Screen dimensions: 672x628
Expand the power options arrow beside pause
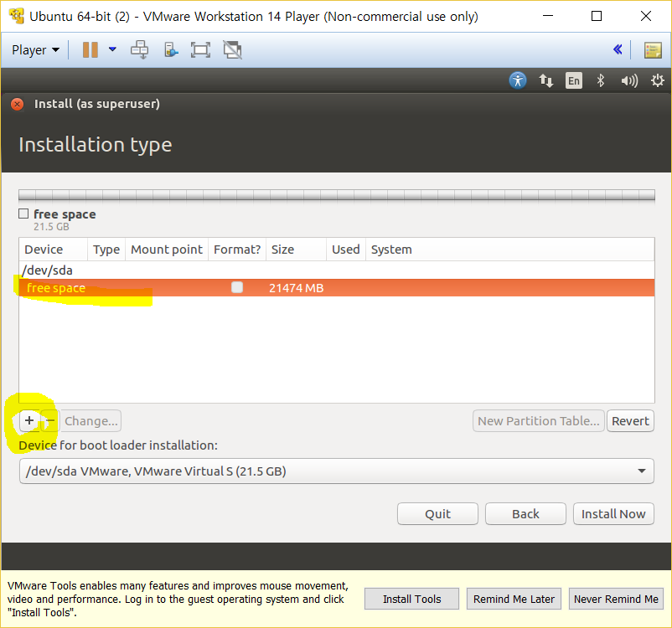coord(112,50)
